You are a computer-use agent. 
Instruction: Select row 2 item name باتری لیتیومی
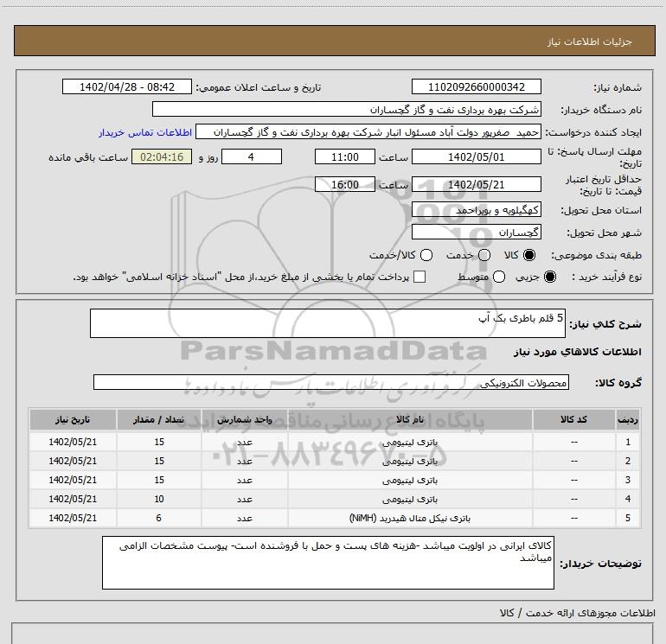410,461
